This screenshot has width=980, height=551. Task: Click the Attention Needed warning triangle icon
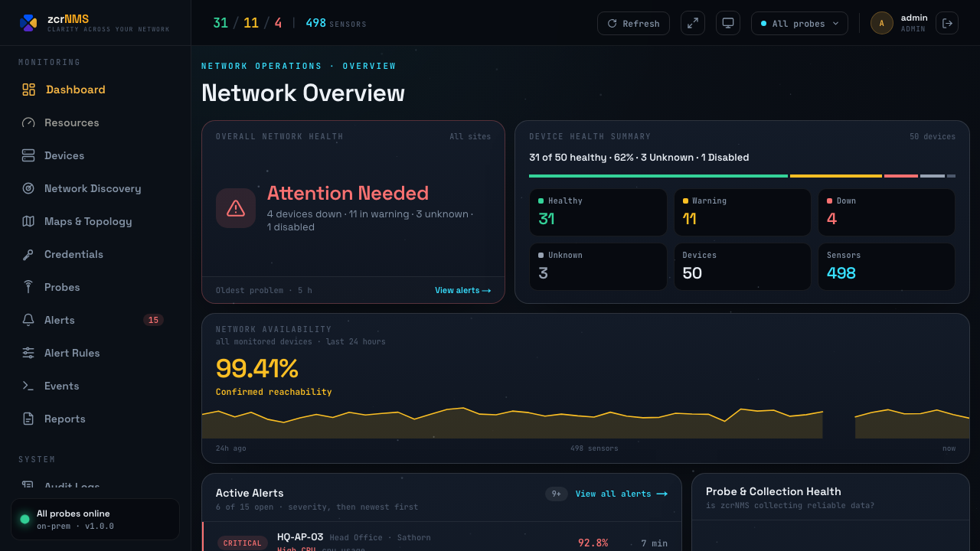pos(236,208)
